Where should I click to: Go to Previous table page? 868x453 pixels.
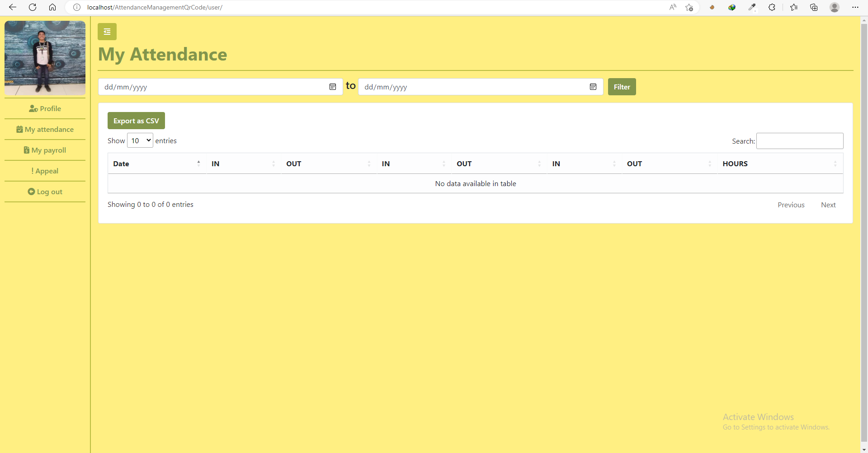pyautogui.click(x=791, y=205)
